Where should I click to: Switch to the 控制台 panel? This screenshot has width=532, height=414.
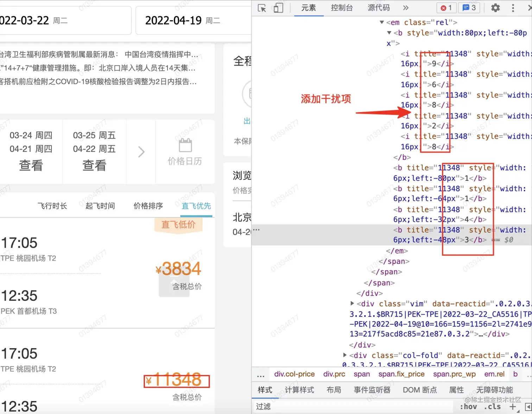(342, 8)
